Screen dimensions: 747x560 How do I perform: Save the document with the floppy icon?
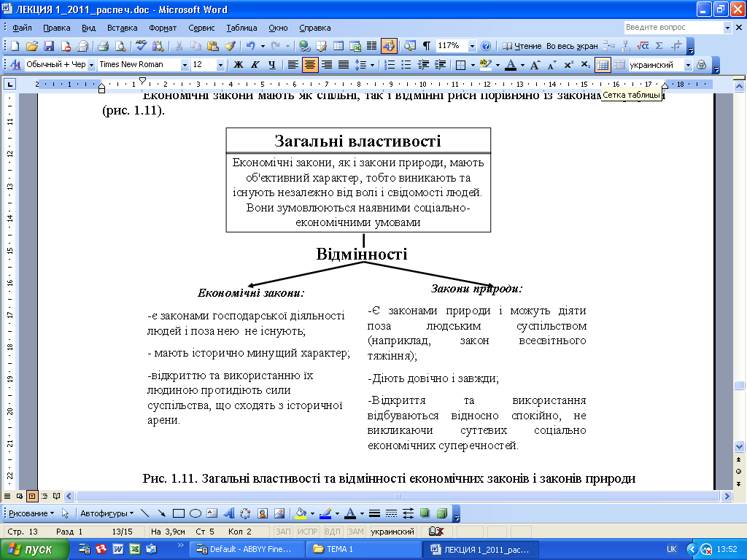click(x=49, y=46)
